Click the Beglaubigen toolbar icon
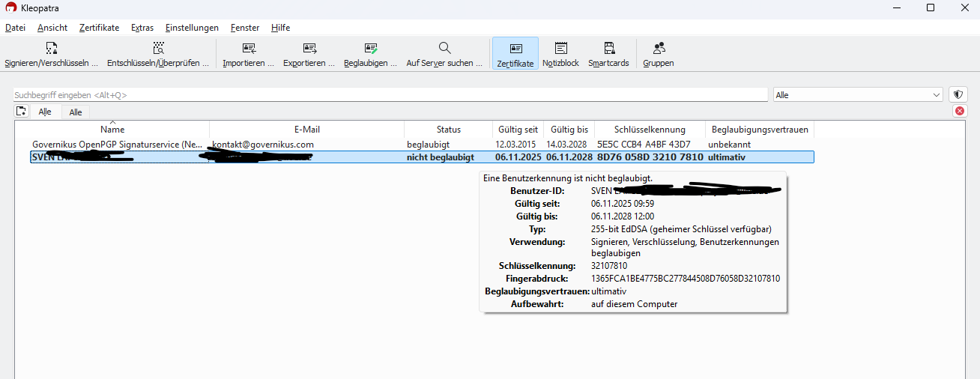The image size is (980, 379). pyautogui.click(x=370, y=49)
